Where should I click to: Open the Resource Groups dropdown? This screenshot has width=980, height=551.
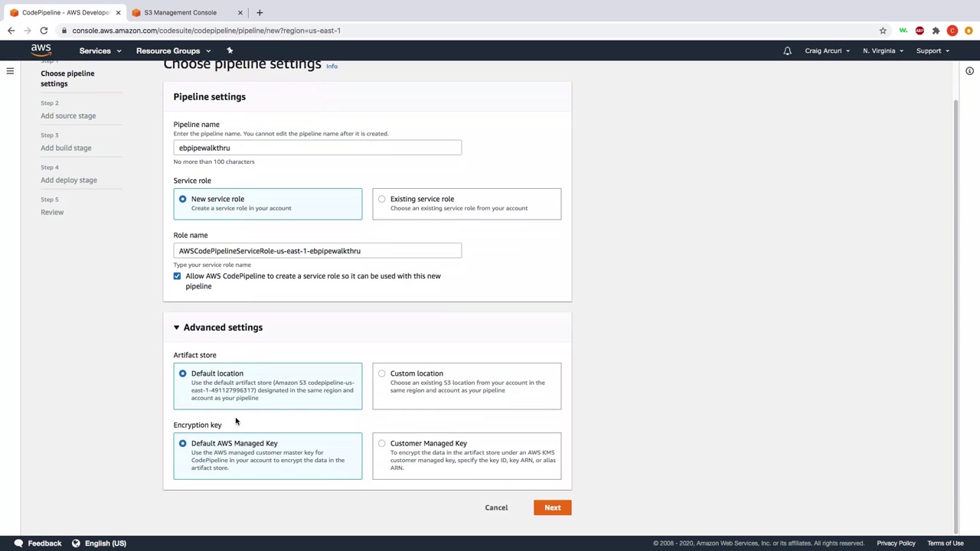(x=173, y=51)
